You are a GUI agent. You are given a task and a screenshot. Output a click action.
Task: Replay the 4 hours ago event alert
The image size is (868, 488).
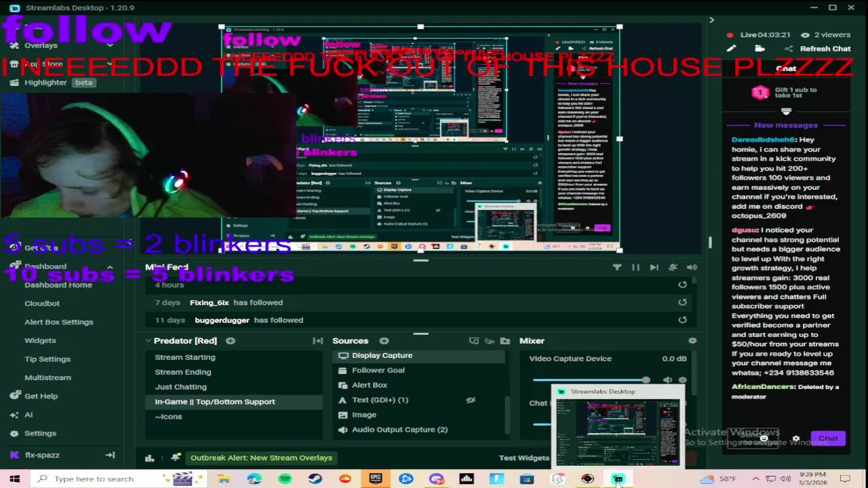682,285
